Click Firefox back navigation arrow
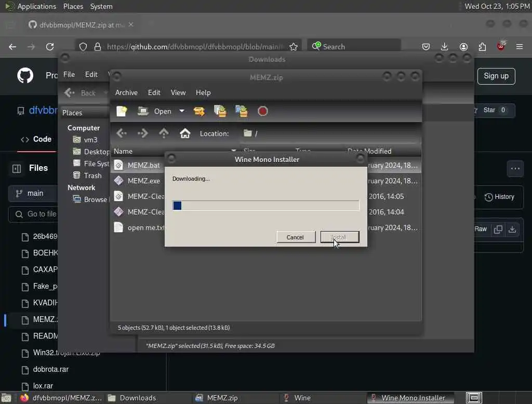Image resolution: width=532 pixels, height=404 pixels. 12,47
